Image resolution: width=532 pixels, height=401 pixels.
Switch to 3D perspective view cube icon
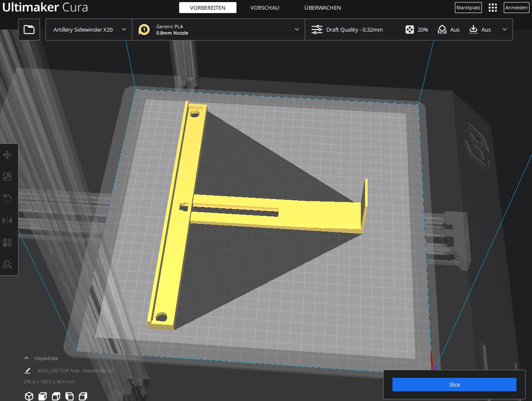click(29, 396)
